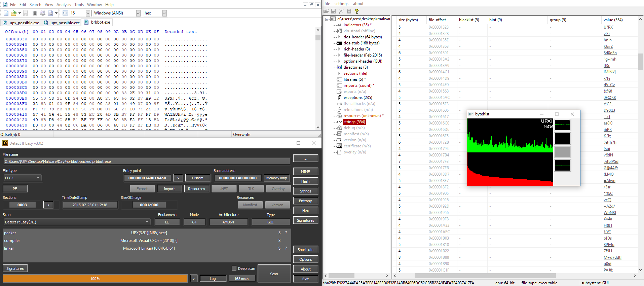The width and height of the screenshot is (644, 286).
Task: Open the Tools menu in HxD
Action: 79,5
